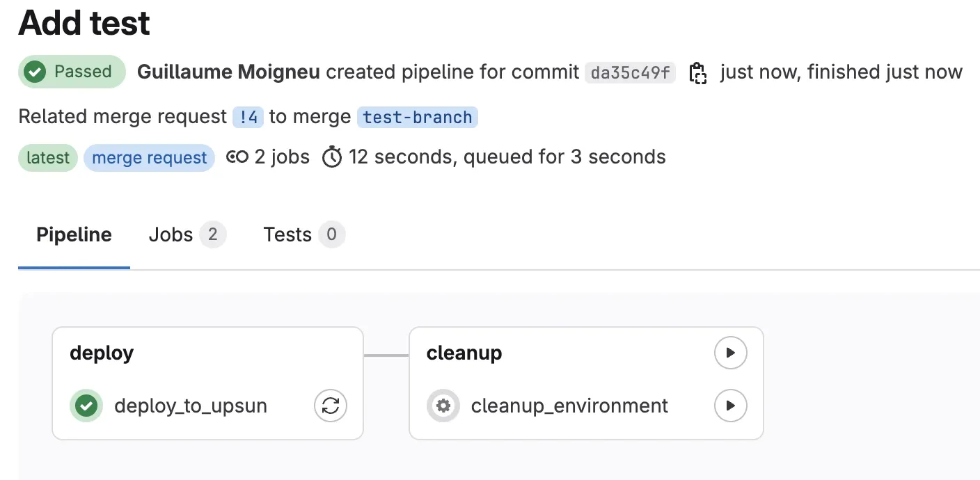Screen dimensions: 980x480
Task: Open Guillaume Moigneu's profile
Action: [228, 72]
